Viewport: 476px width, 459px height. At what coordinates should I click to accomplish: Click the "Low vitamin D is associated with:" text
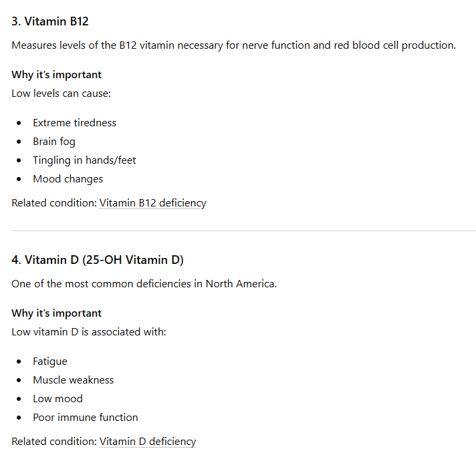pyautogui.click(x=88, y=332)
